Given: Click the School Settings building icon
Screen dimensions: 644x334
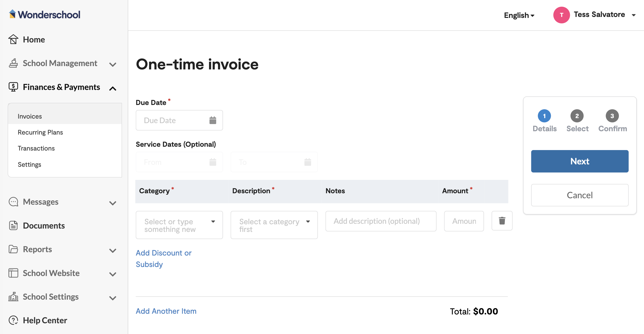Looking at the screenshot, I should click(x=13, y=297).
